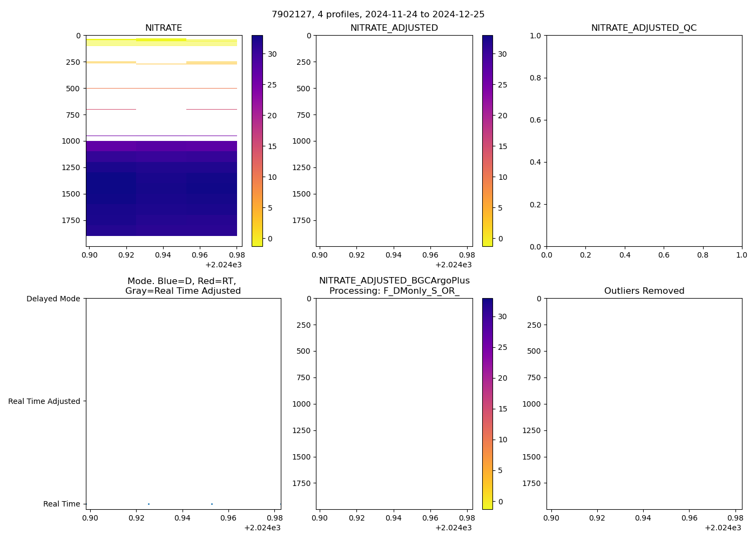Click the Delayed Mode y-axis label
Screen dimensions: 756x540
[53, 299]
